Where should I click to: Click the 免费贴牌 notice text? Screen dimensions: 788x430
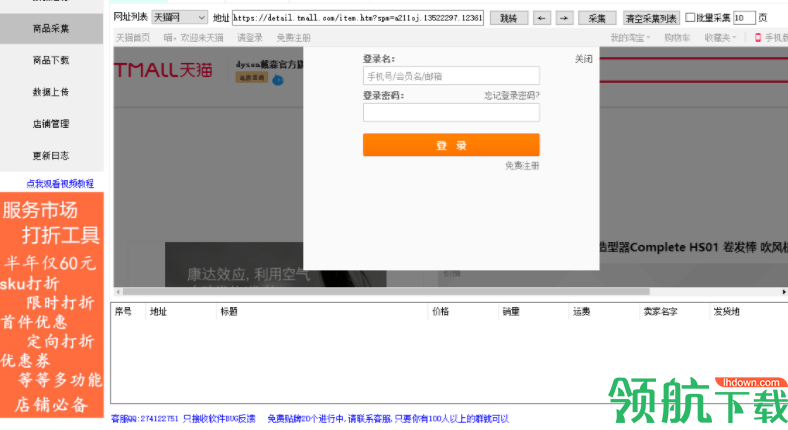tap(388, 418)
